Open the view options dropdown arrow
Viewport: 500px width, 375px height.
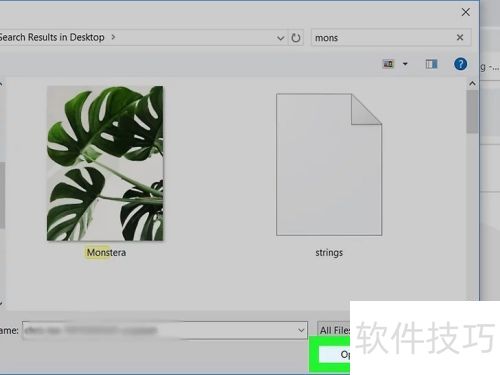click(x=405, y=64)
